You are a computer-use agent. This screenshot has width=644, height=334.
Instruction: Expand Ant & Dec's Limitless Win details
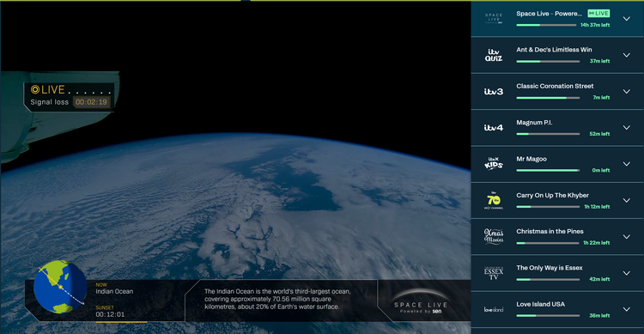click(x=626, y=55)
